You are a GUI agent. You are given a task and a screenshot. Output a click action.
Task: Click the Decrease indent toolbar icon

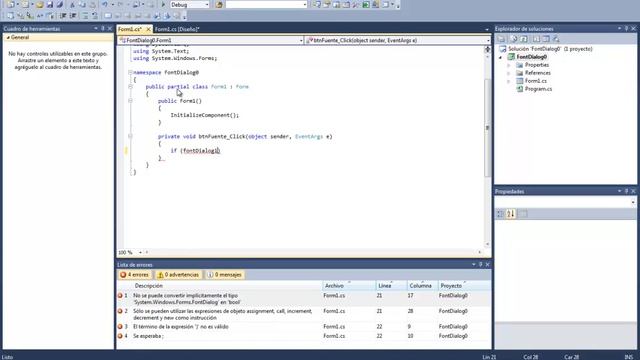click(x=63, y=16)
